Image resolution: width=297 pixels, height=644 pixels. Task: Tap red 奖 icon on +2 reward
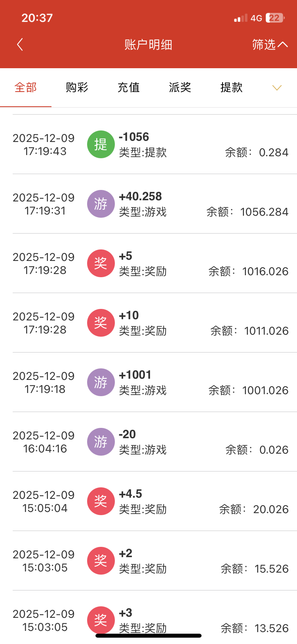point(101,561)
